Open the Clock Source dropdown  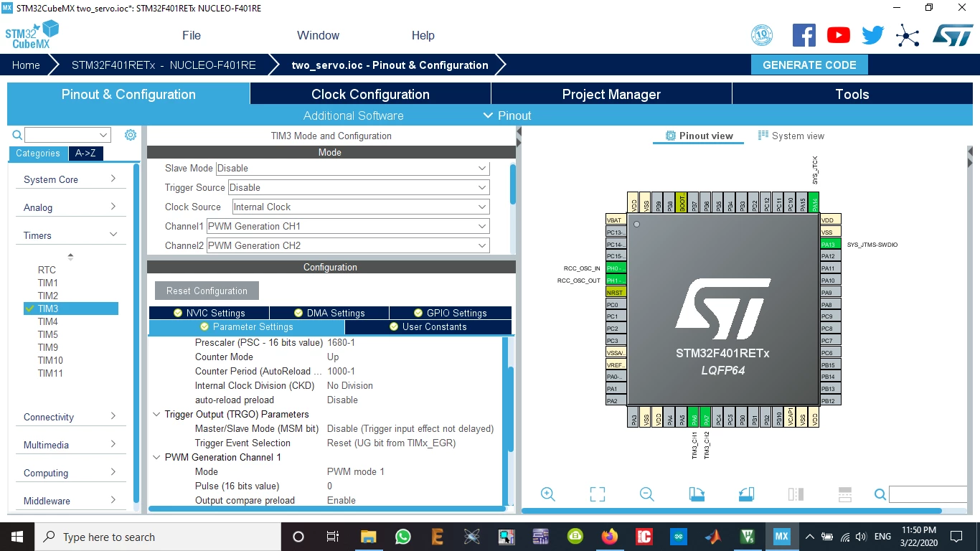pyautogui.click(x=360, y=207)
